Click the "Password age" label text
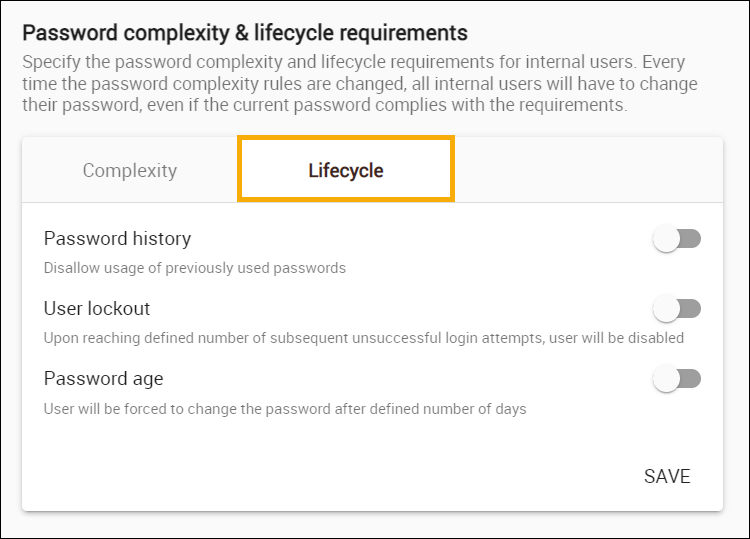Screen dimensions: 750x539 click(x=103, y=379)
